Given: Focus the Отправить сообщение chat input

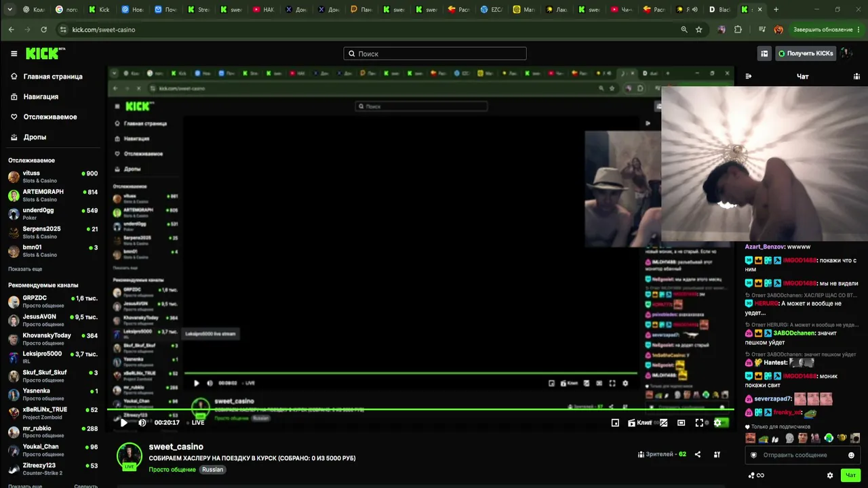Looking at the screenshot, I should tap(801, 455).
